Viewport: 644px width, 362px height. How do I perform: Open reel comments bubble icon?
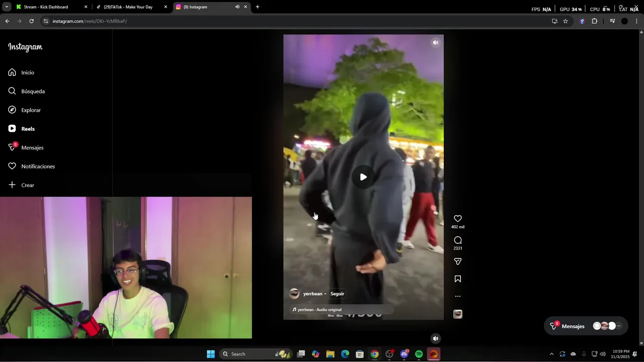pyautogui.click(x=458, y=240)
